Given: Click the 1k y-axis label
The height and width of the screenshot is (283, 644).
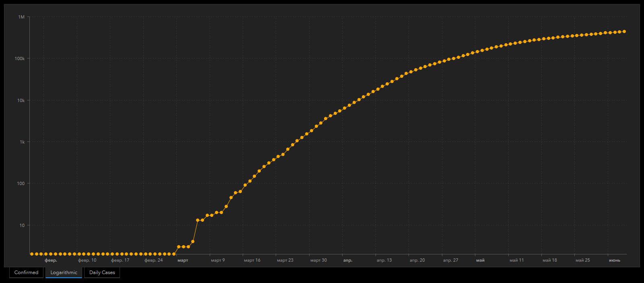Looking at the screenshot, I should coord(22,142).
